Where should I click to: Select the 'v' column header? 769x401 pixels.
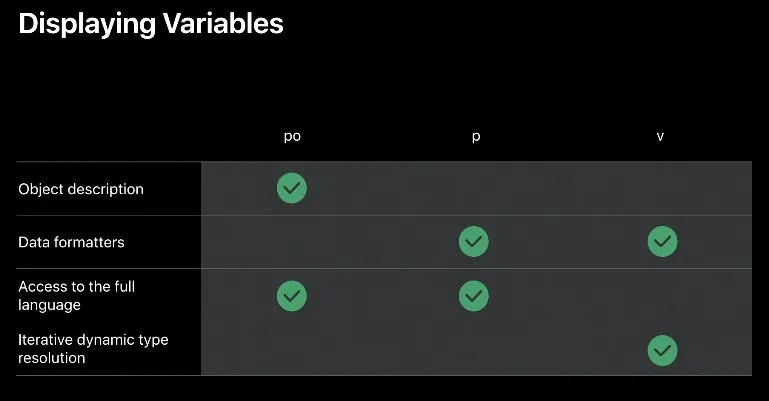660,137
